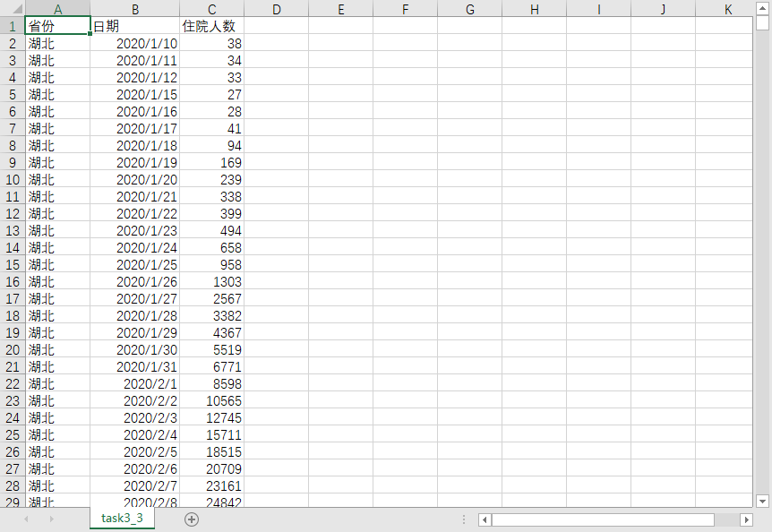This screenshot has width=772, height=532.
Task: Select cell A1 containing 省份
Action: 57,26
